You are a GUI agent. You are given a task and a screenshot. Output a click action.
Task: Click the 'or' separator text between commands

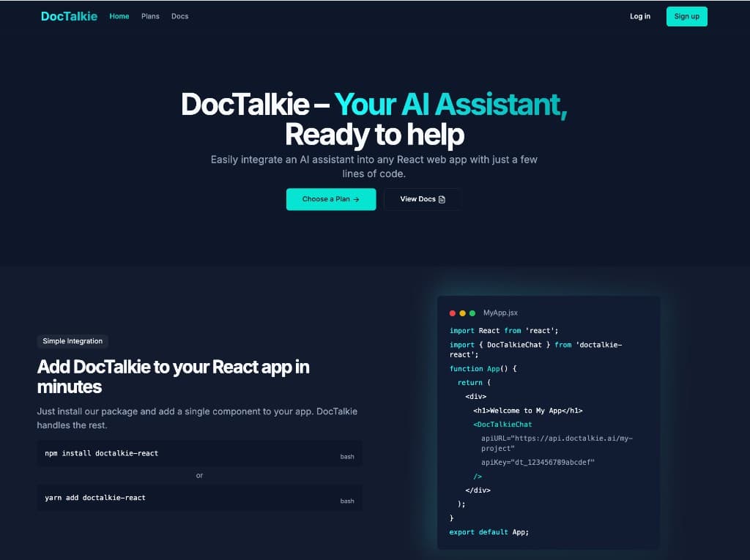point(199,475)
